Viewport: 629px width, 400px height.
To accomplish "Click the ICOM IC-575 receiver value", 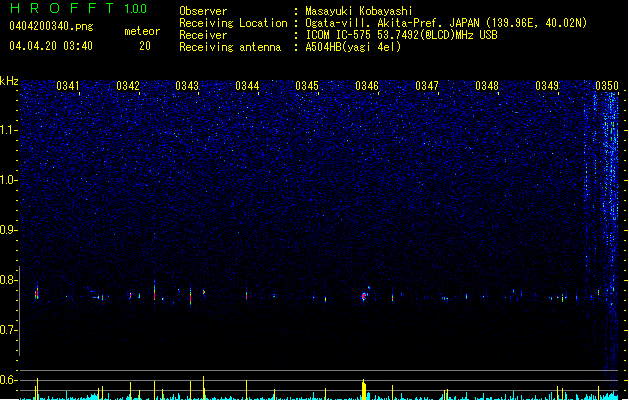I will (x=402, y=35).
